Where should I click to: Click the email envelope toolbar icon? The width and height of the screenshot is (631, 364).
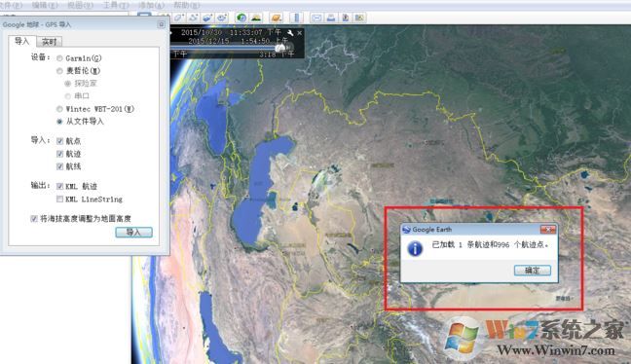[x=316, y=18]
